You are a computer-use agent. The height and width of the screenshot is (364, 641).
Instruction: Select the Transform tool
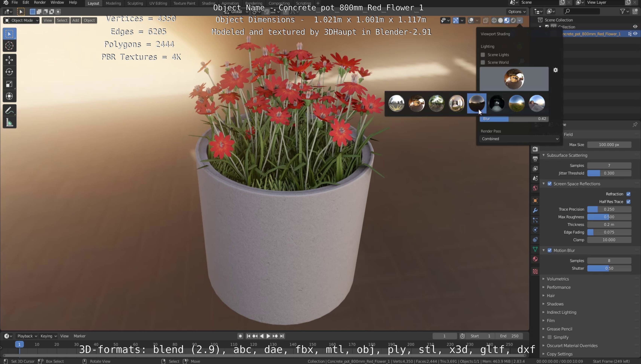tap(10, 96)
